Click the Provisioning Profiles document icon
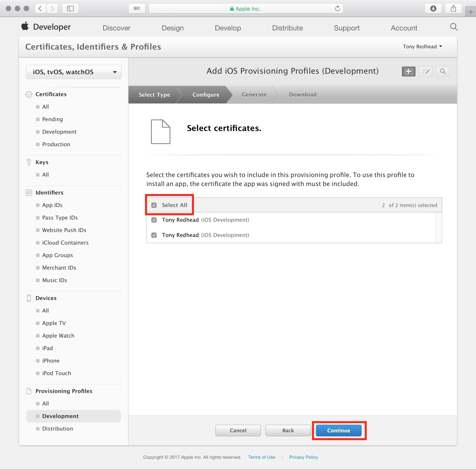Image resolution: width=476 pixels, height=469 pixels. click(29, 391)
